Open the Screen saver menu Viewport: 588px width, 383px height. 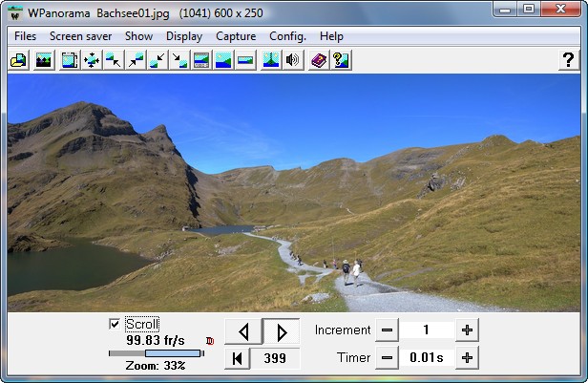click(80, 36)
